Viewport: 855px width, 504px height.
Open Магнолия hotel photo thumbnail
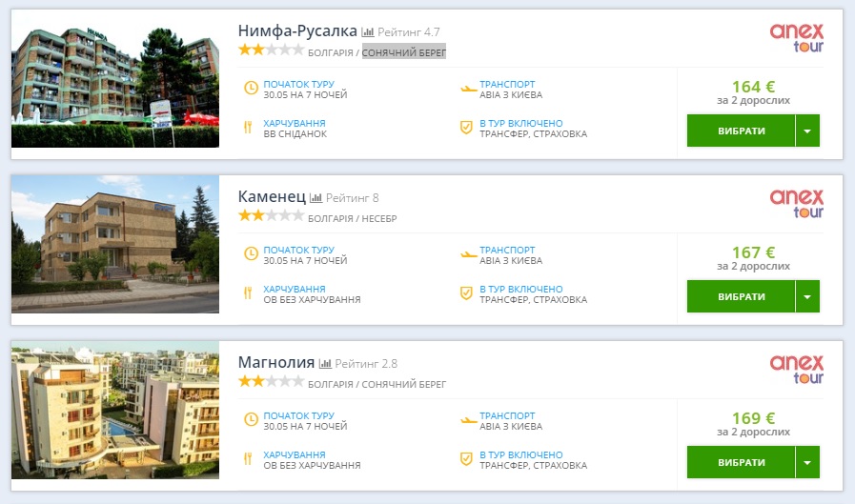tap(115, 410)
